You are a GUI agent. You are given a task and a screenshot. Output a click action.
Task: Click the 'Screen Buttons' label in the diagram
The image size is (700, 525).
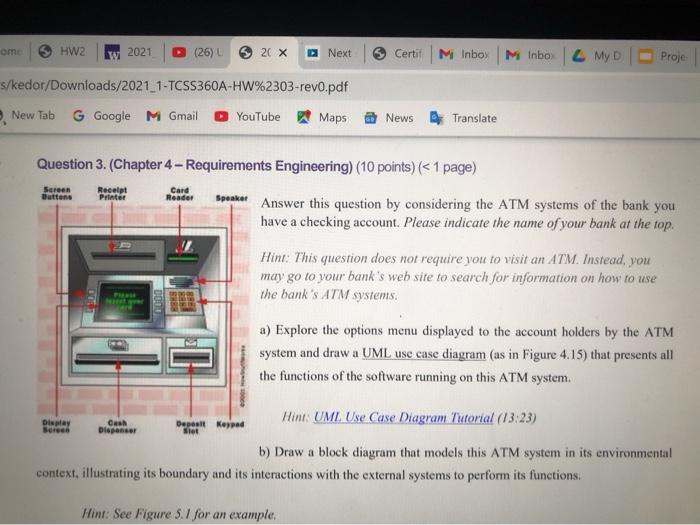click(57, 193)
